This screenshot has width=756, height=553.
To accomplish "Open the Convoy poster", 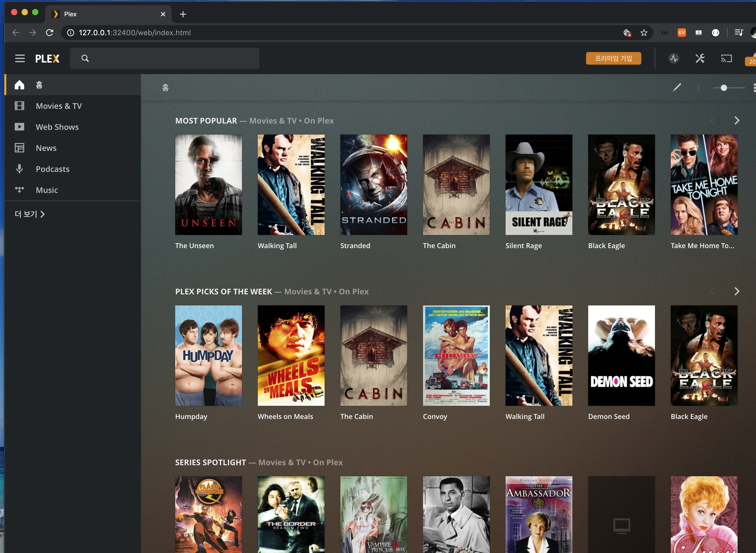I will pos(456,355).
